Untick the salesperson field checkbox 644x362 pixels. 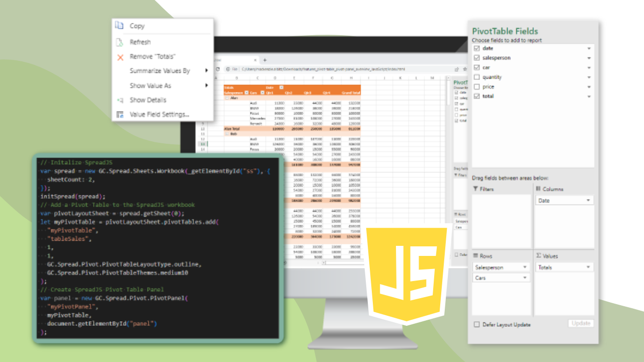477,58
